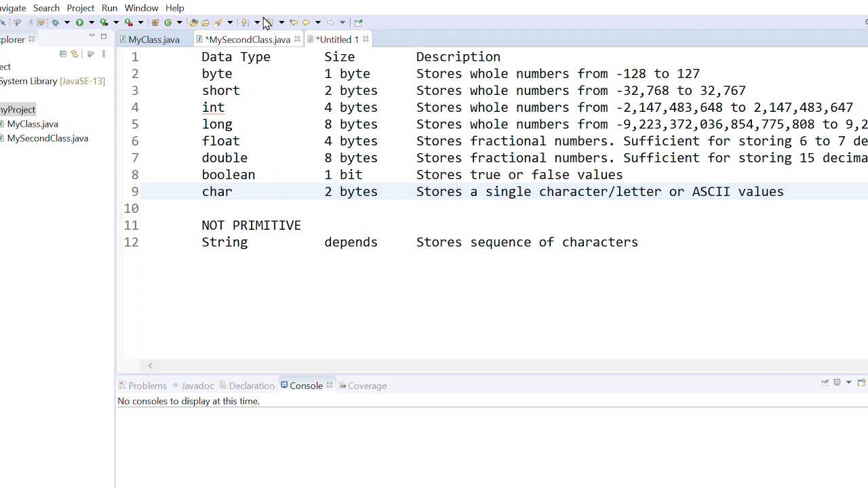The image size is (868, 488).
Task: Click the editor horizontal scrollbar left arrow
Action: [x=151, y=366]
